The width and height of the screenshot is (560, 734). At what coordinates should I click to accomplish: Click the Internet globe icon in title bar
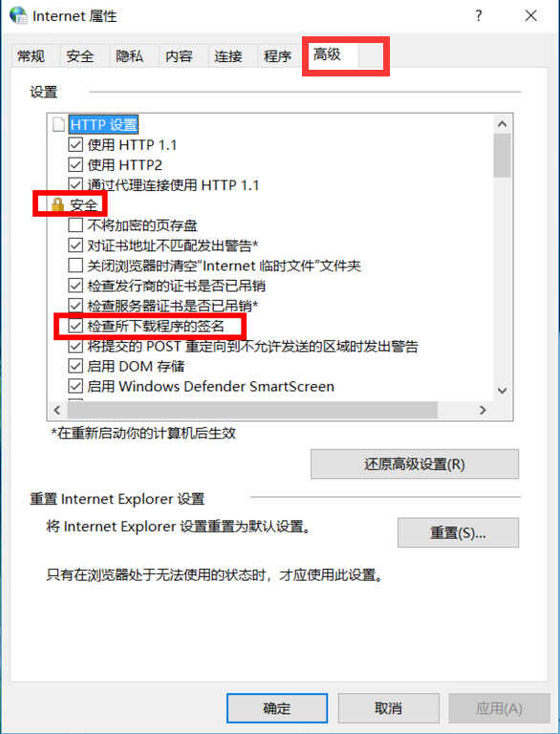(x=18, y=15)
